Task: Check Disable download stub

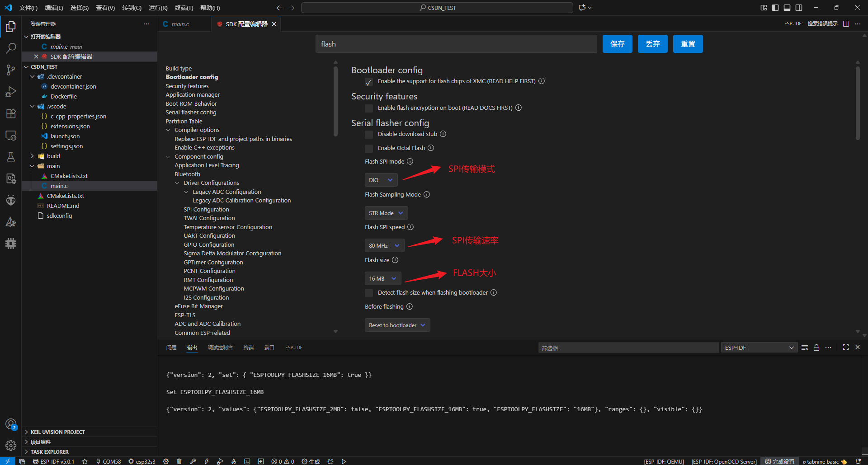Action: (369, 135)
